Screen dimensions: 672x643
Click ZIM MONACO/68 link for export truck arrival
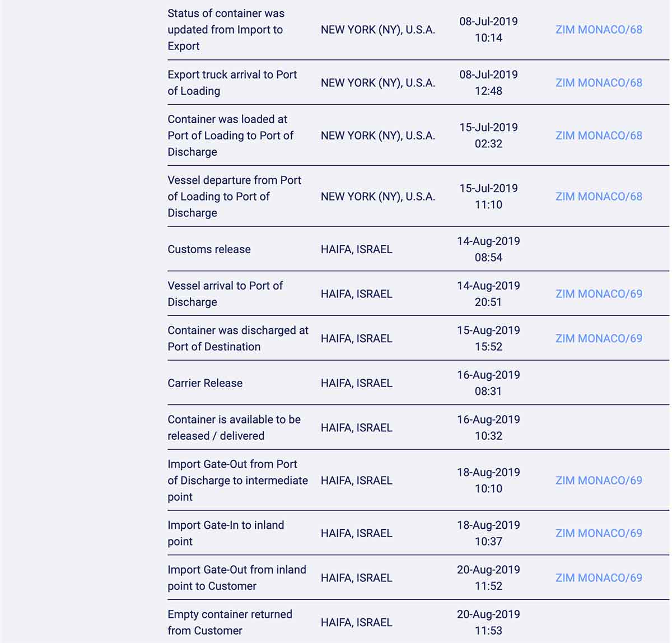(x=598, y=83)
